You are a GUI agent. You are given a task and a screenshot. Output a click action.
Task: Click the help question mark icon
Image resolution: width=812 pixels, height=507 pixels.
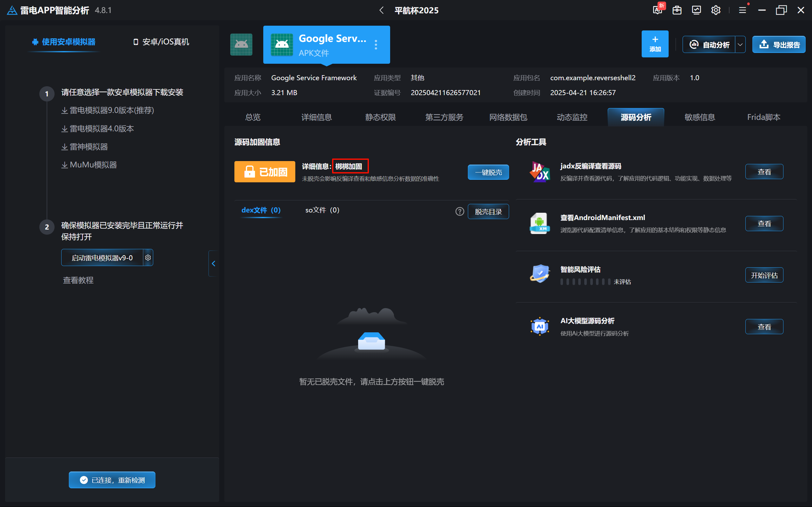[x=460, y=211]
